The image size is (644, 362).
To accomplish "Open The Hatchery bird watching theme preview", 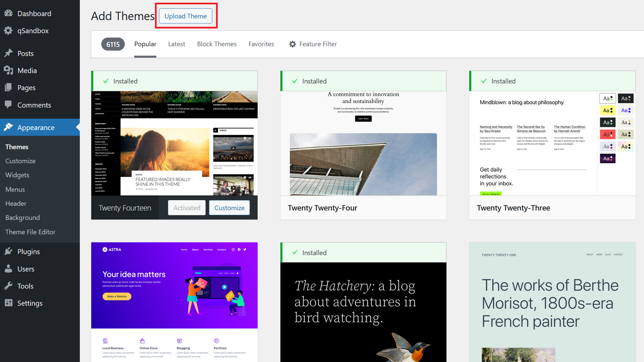I will tap(363, 312).
